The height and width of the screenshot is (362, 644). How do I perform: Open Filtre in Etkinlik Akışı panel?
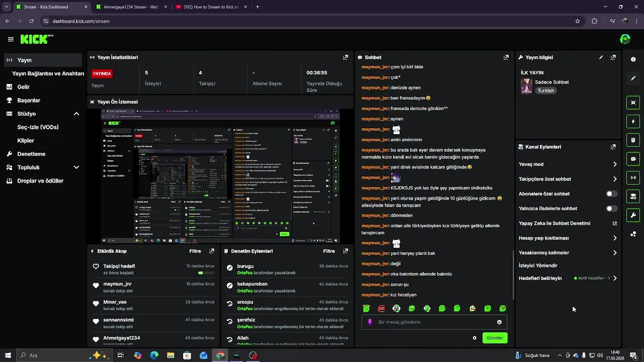pos(195,251)
